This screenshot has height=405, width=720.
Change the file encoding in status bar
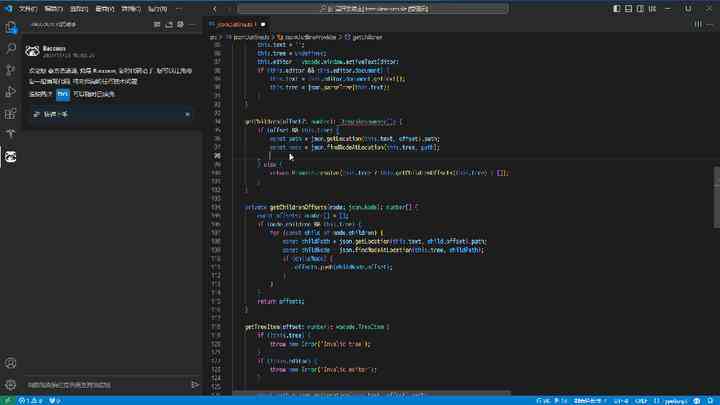pos(621,401)
